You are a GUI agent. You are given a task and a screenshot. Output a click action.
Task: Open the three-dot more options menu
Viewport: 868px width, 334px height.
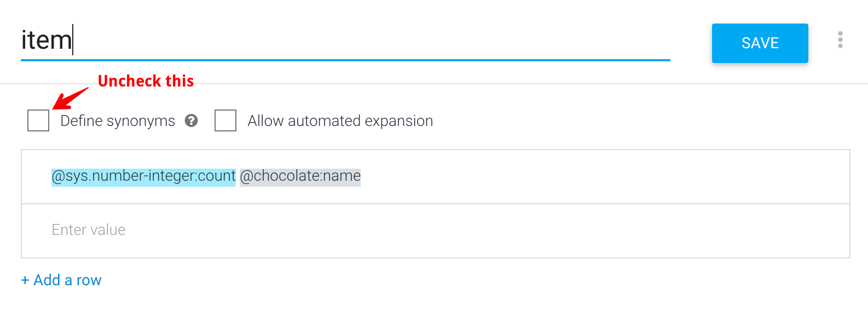[x=840, y=40]
